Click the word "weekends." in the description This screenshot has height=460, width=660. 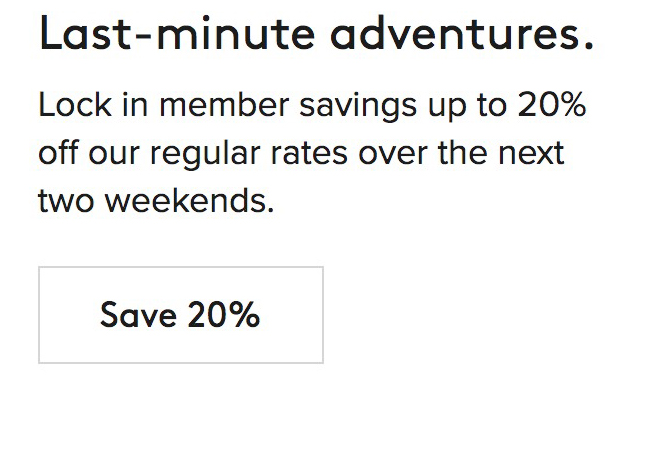[x=189, y=201]
